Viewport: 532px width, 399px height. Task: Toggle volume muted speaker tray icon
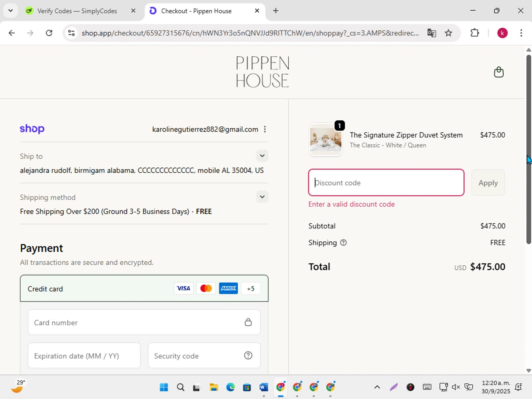(456, 387)
